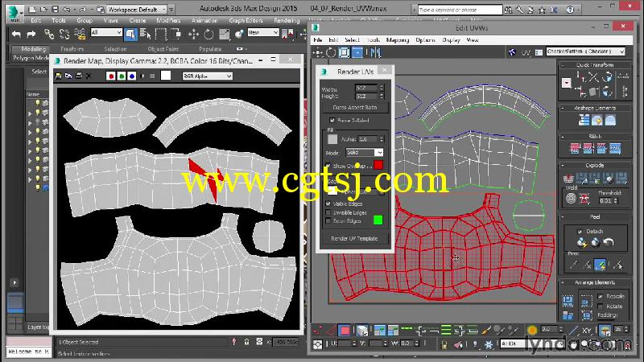This screenshot has height=362, width=644.
Task: Open Display menu in Edit UVWs
Action: (x=451, y=39)
